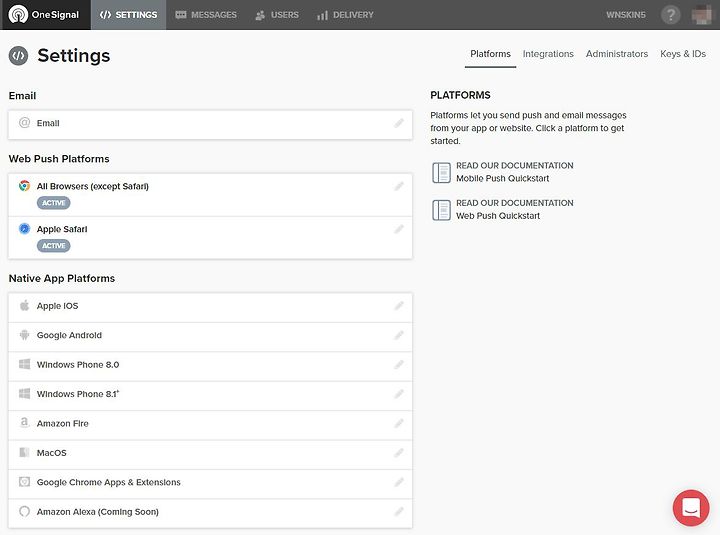Edit Windows Phone 8.1+ with the pencil icon
The height and width of the screenshot is (535, 720).
[x=399, y=394]
